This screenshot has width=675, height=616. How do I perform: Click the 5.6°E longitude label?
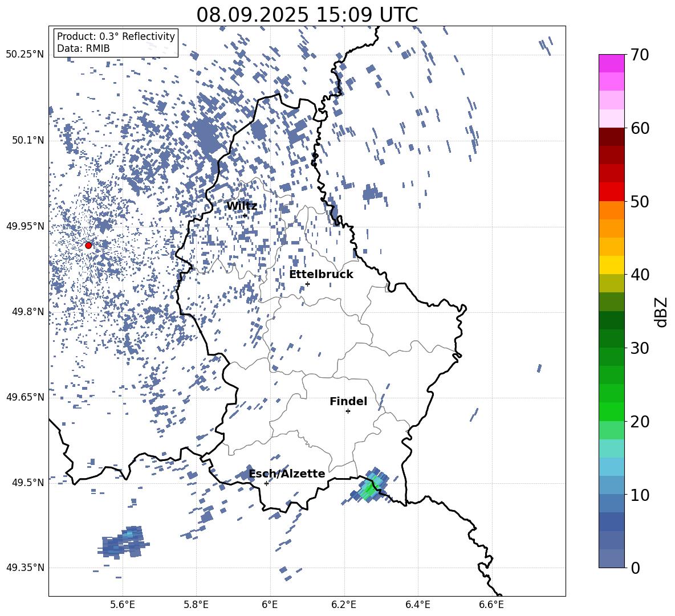click(x=123, y=605)
